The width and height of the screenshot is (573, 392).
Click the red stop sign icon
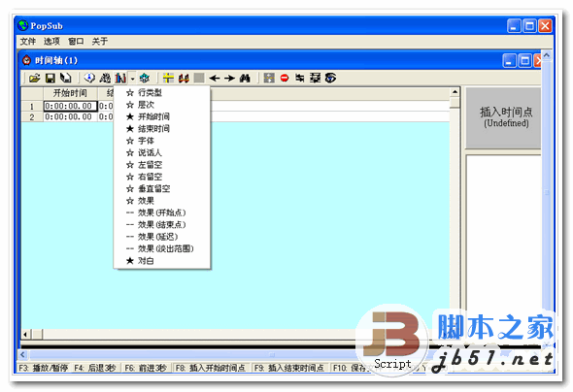point(285,78)
